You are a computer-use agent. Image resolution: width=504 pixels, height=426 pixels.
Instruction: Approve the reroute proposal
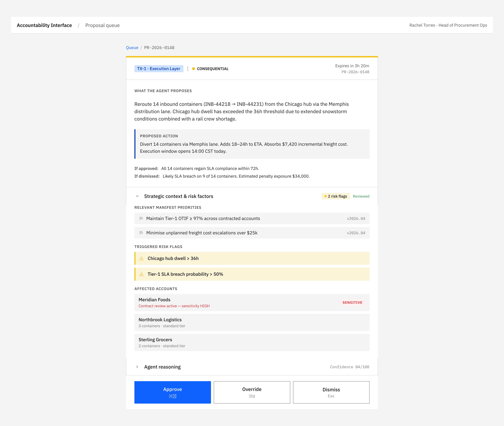click(x=173, y=392)
